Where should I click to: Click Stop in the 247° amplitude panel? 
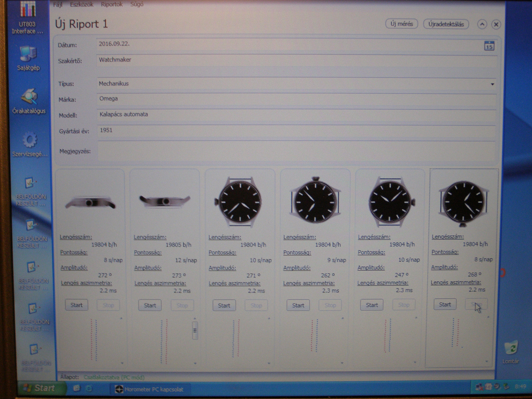tap(404, 305)
